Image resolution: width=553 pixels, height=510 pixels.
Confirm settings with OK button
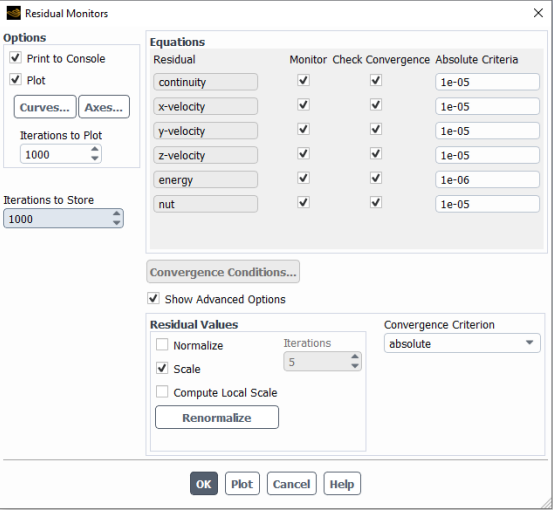click(204, 484)
